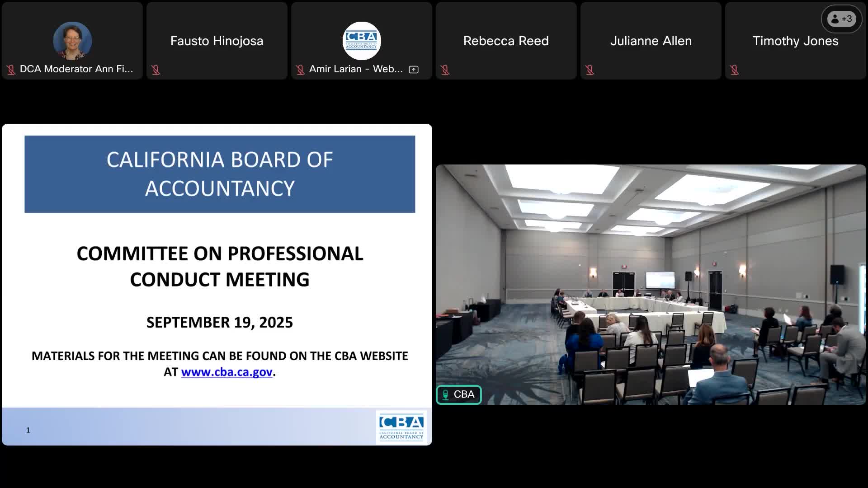Viewport: 868px width, 488px height.
Task: Open the +3 additional participants indicator
Action: click(841, 19)
